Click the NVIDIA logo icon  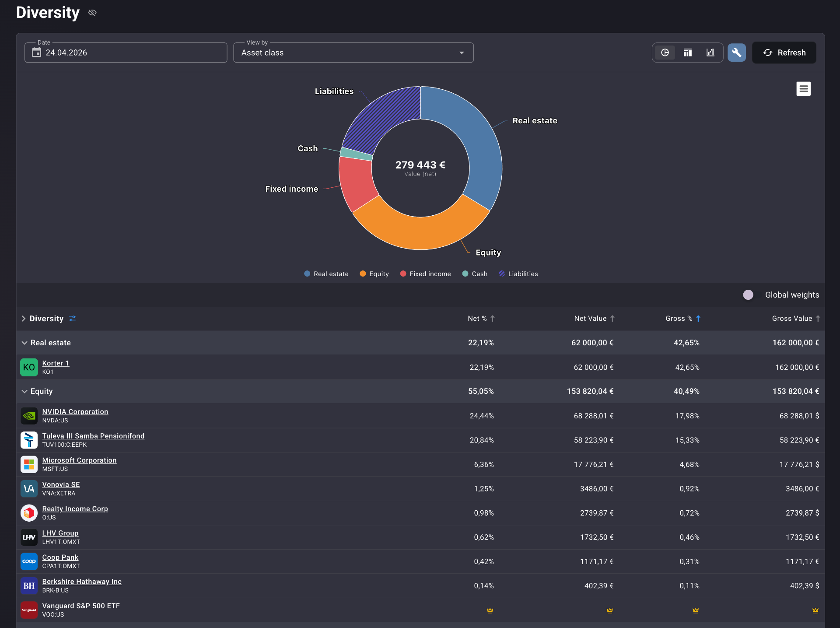[x=29, y=416]
